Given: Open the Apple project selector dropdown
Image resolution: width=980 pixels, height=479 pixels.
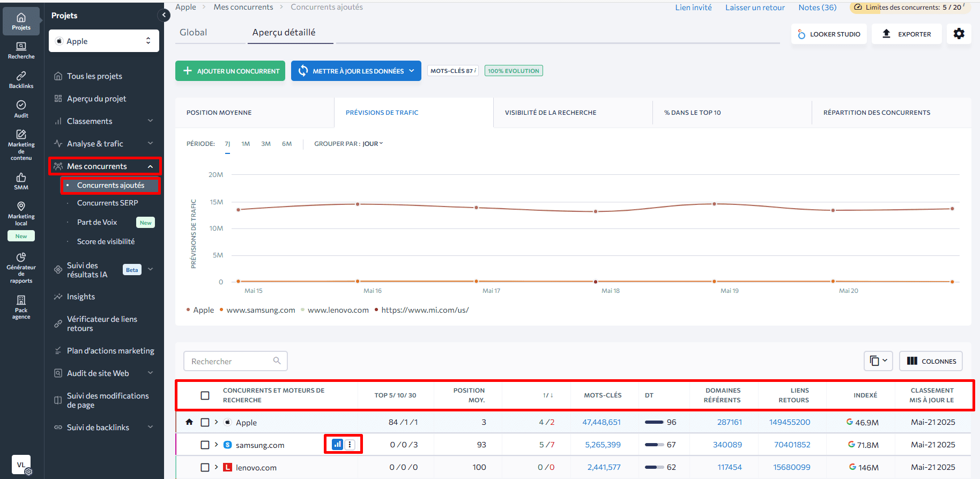Looking at the screenshot, I should click(104, 41).
